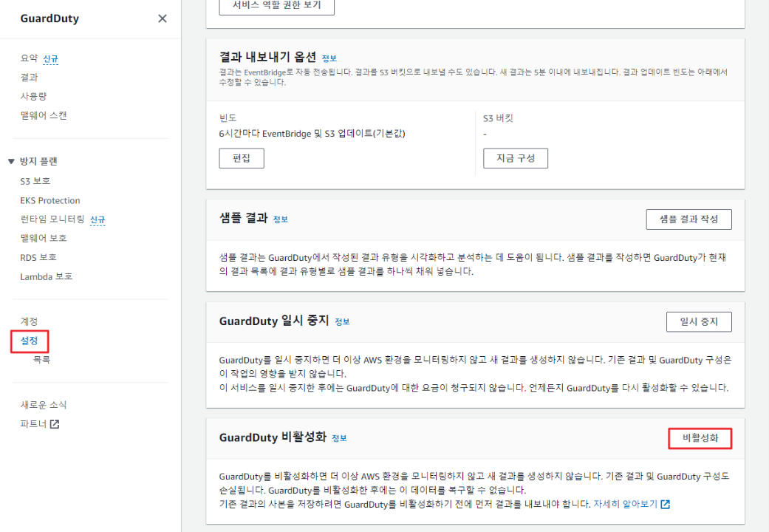This screenshot has height=532, width=769.
Task: Click 빈도 label
Action: tap(228, 117)
